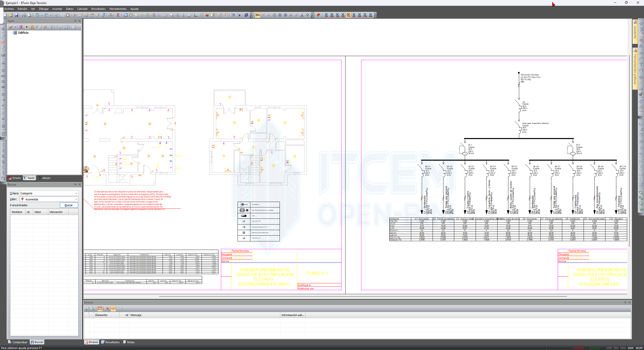
Task: Toggle the CON object snap
Action: (x=348, y=15)
